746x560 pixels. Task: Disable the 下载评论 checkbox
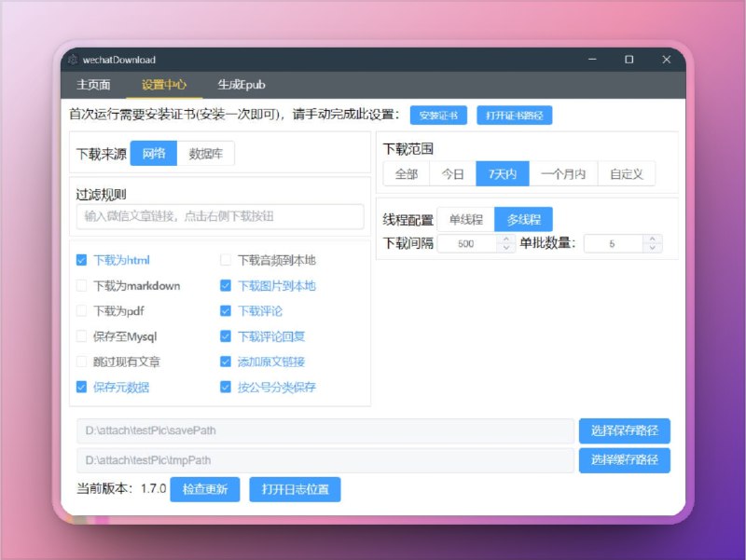point(226,311)
